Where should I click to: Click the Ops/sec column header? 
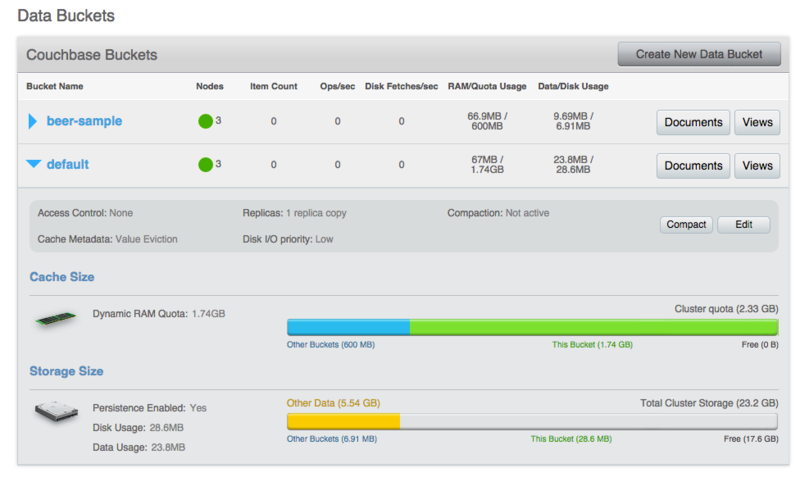tap(337, 86)
